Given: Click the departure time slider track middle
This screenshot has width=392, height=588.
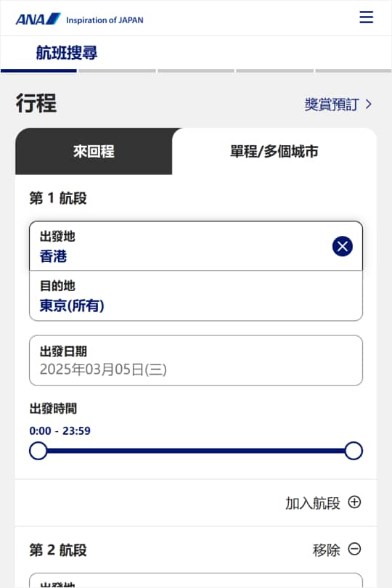Looking at the screenshot, I should click(x=196, y=451).
